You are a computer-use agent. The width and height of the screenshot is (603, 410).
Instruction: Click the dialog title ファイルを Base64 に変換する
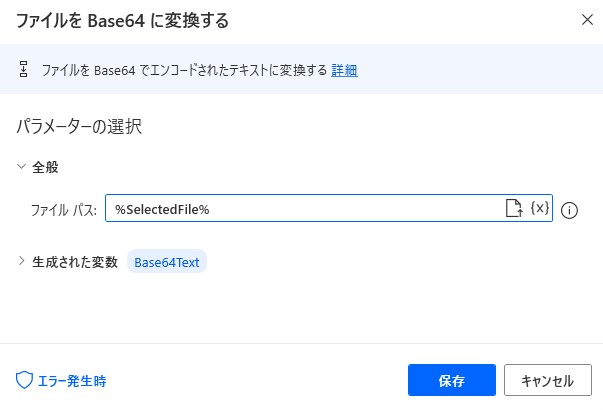click(123, 20)
